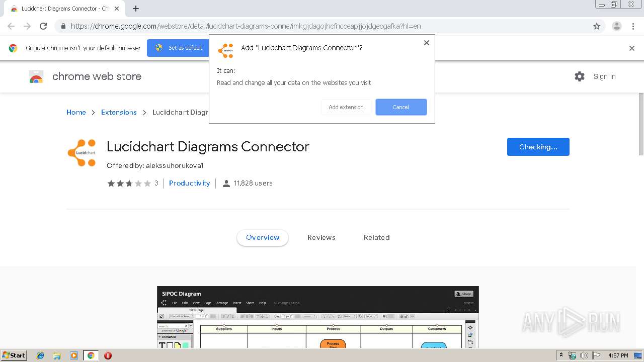Open the Productivity category link
This screenshot has width=644, height=362.
189,183
